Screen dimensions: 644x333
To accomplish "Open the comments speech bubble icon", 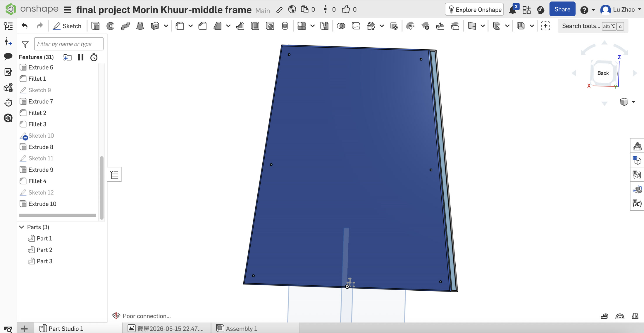I will click(x=8, y=56).
